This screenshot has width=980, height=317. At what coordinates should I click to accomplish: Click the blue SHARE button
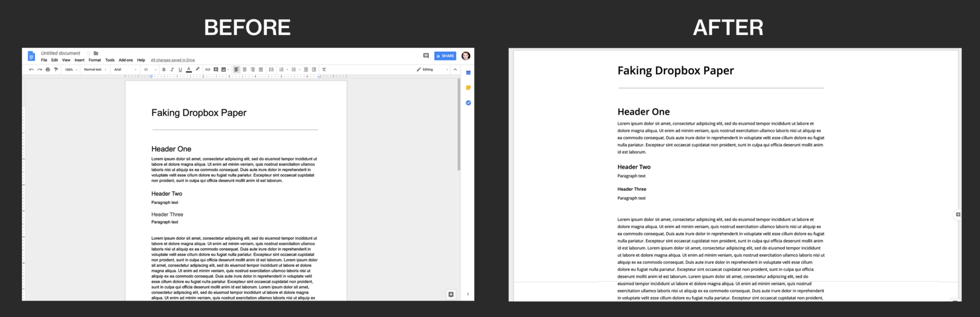click(x=445, y=56)
